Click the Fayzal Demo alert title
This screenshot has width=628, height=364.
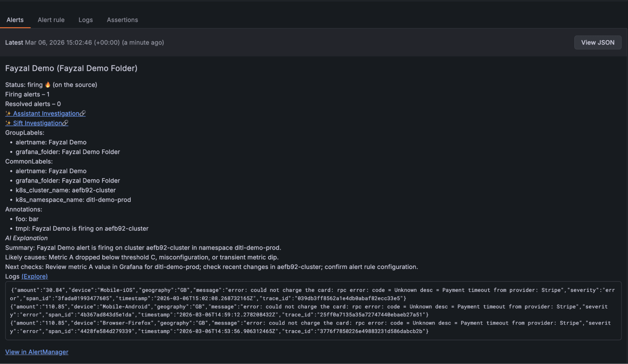[71, 68]
